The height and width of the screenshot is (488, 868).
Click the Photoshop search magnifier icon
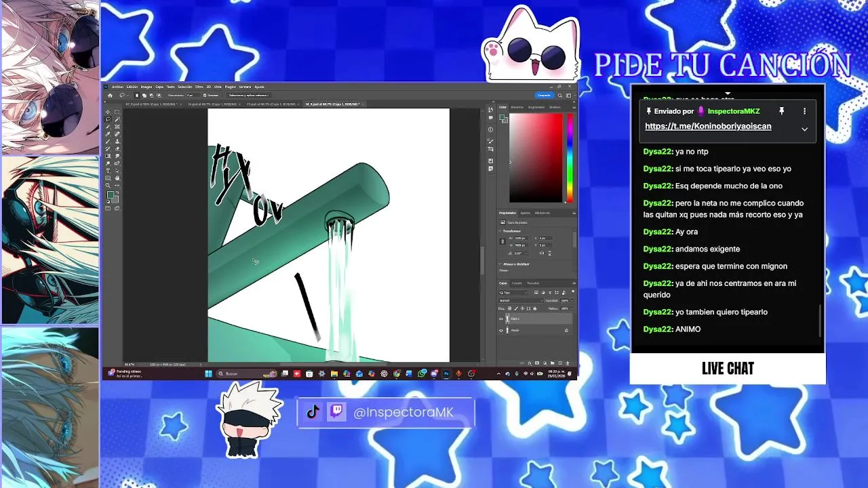(560, 96)
